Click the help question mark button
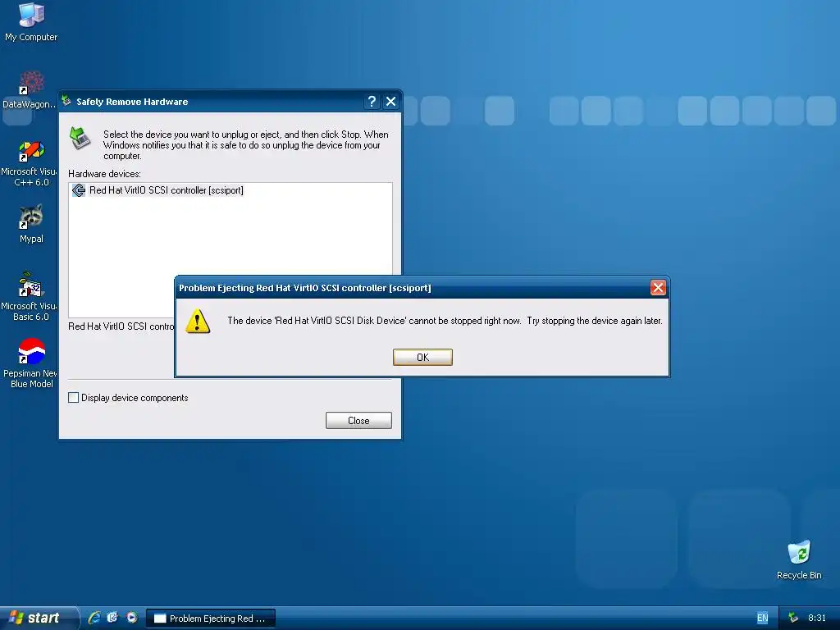This screenshot has height=630, width=840. 372,102
